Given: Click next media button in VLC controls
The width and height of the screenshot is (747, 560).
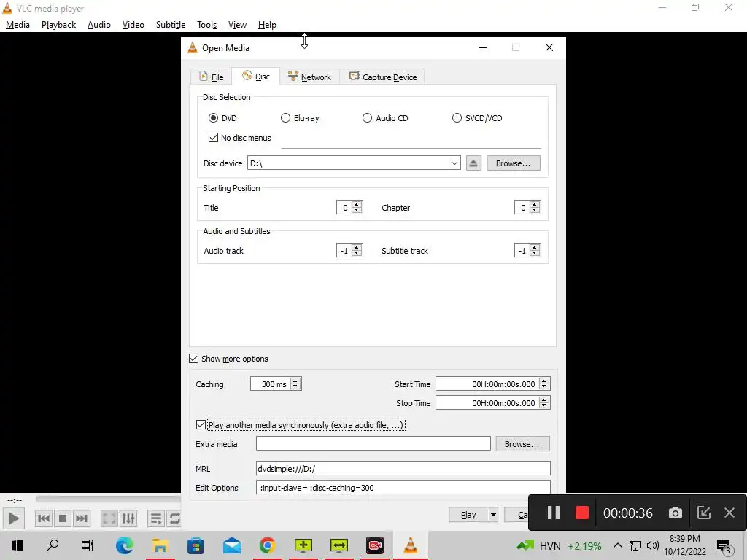Looking at the screenshot, I should tap(82, 518).
